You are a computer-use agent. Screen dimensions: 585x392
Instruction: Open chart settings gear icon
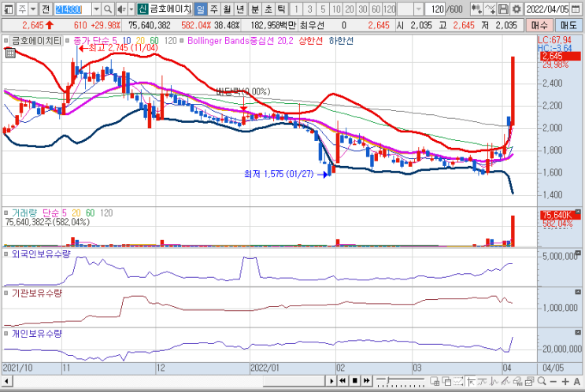[517, 9]
